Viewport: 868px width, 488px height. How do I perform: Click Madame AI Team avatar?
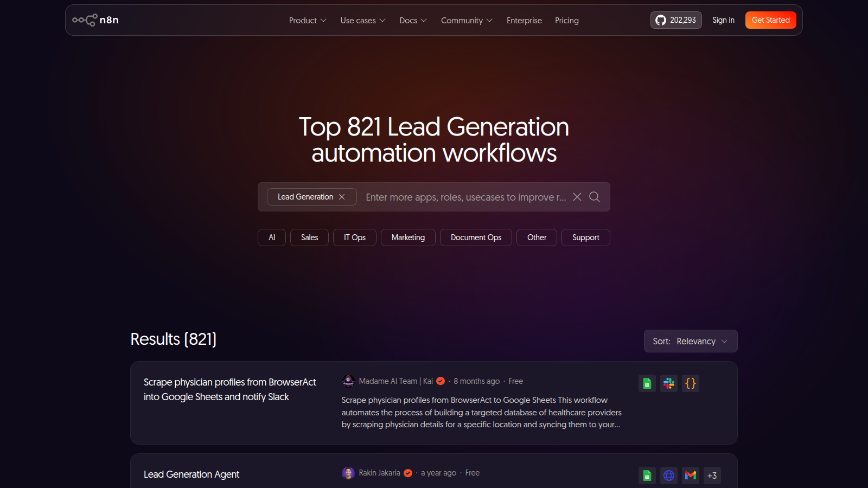click(x=348, y=381)
